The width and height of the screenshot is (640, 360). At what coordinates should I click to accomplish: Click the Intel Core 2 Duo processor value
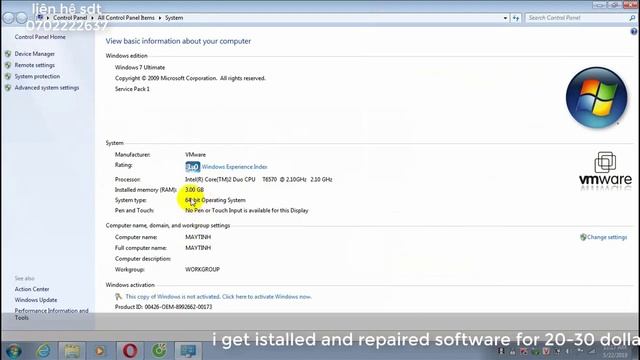[259, 180]
